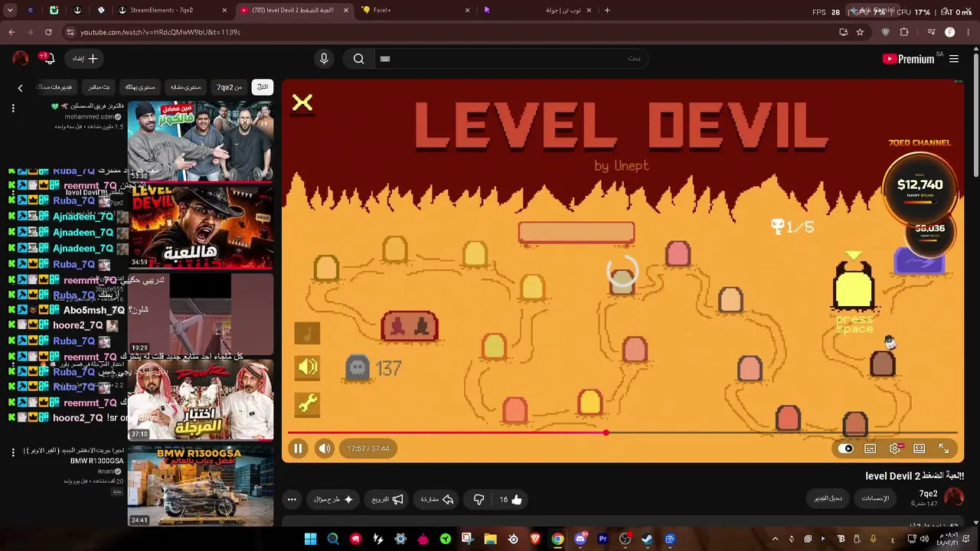The image size is (980, 551).
Task: Mute the video with the player volume button
Action: pyautogui.click(x=325, y=448)
